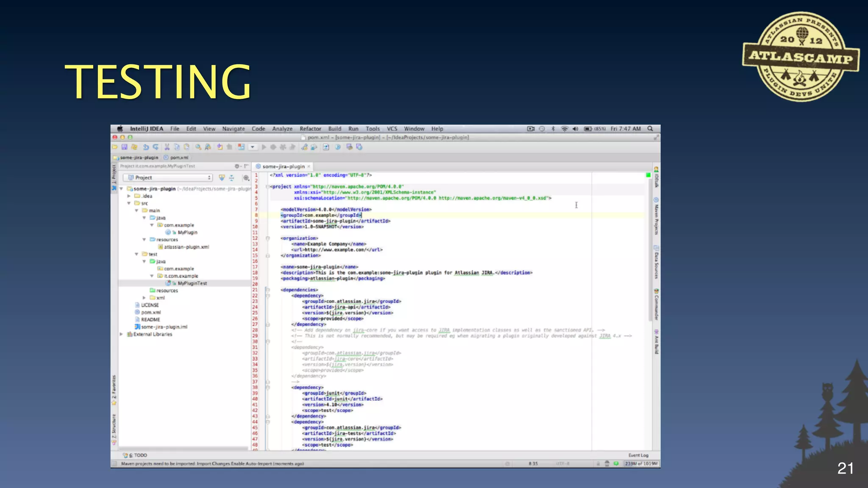The image size is (868, 488).
Task: Toggle the Structure tool window button
Action: (114, 428)
